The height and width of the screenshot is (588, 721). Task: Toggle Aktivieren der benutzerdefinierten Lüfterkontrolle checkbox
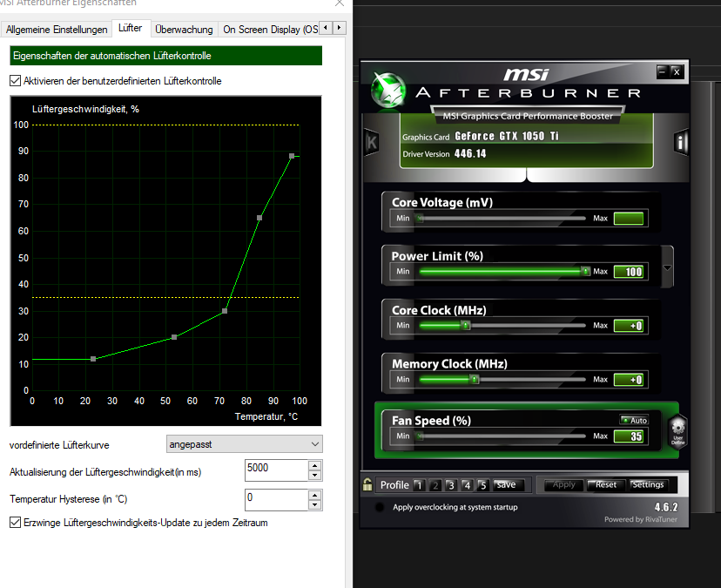click(x=15, y=80)
